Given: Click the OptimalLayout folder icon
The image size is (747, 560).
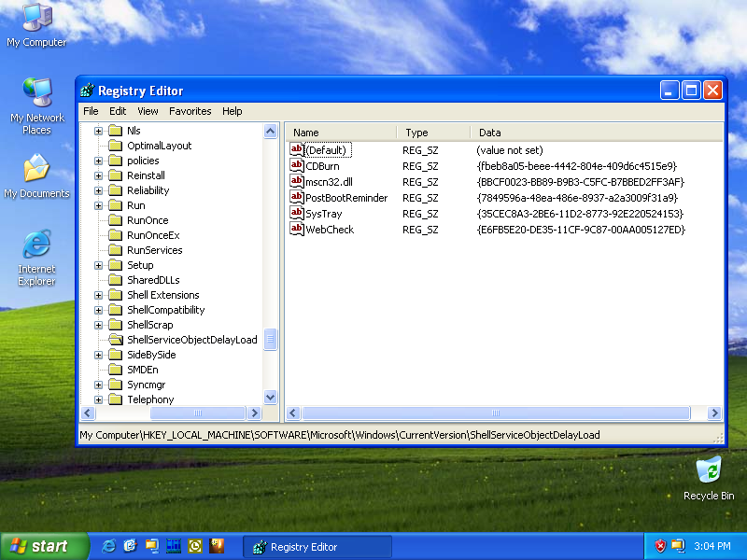Looking at the screenshot, I should tap(115, 146).
